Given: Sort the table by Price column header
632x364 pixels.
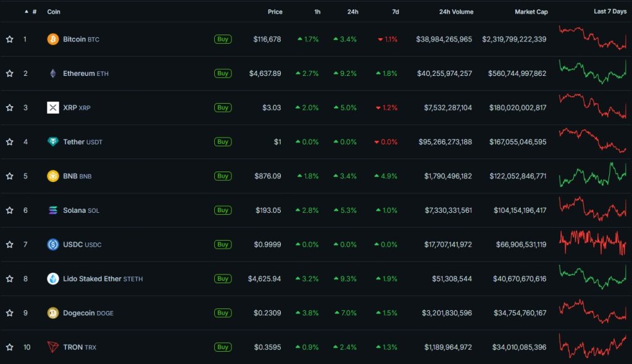Looking at the screenshot, I should (275, 11).
